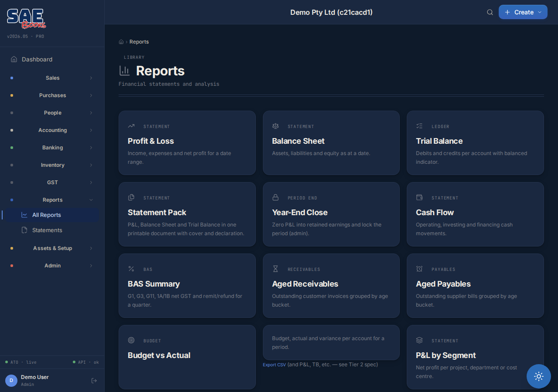Expand the Admin menu chevron

tap(91, 266)
